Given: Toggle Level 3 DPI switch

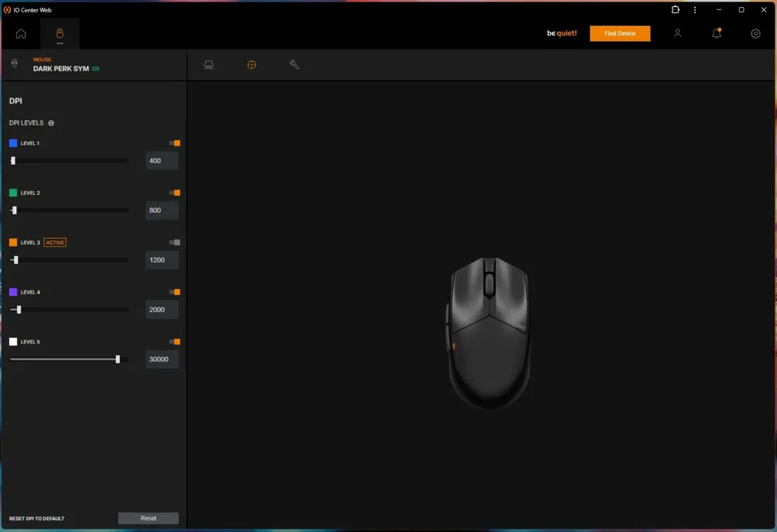Looking at the screenshot, I should pos(174,242).
